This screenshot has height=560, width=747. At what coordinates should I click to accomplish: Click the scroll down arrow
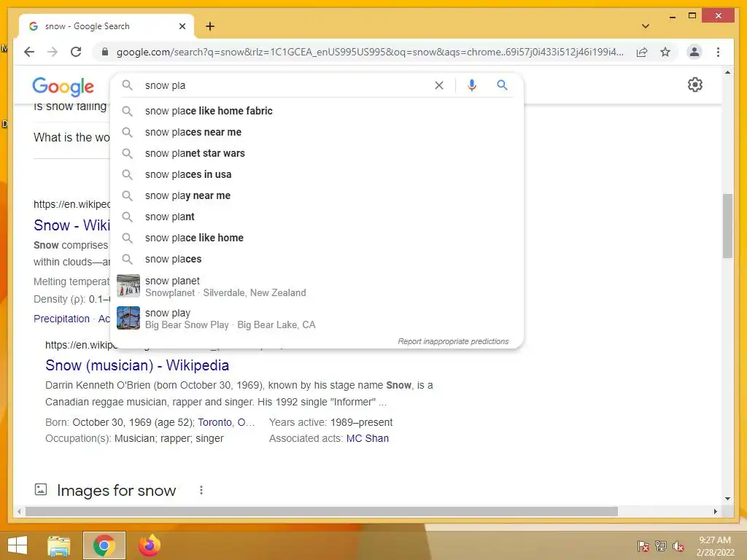[727, 499]
